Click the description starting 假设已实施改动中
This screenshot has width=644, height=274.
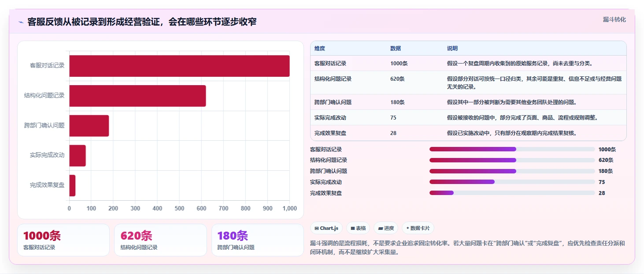[512, 133]
